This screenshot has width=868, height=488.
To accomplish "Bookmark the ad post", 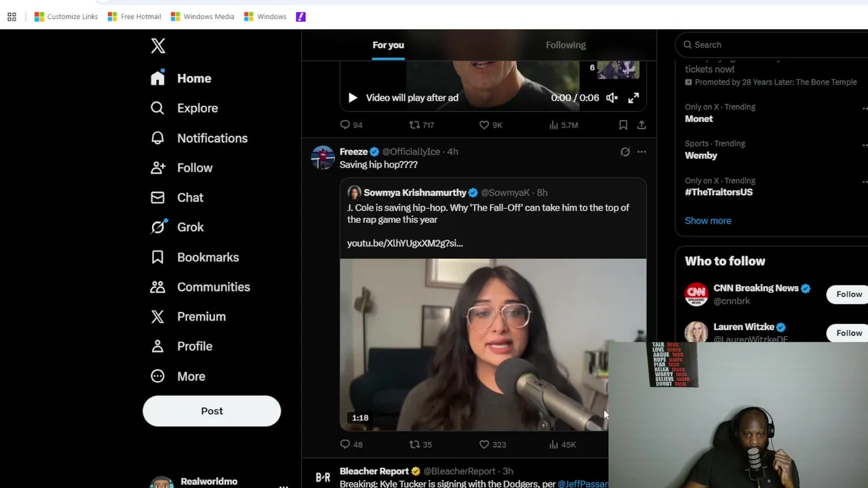I will click(x=623, y=125).
